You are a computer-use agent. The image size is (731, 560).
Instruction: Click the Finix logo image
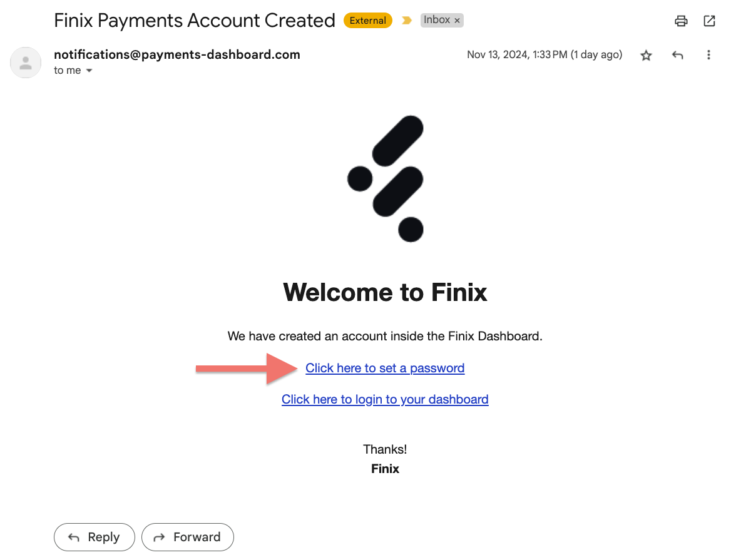386,179
